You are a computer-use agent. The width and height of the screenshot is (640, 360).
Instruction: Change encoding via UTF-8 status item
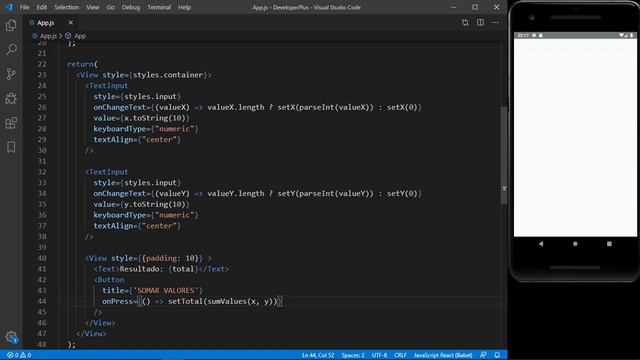pos(379,355)
